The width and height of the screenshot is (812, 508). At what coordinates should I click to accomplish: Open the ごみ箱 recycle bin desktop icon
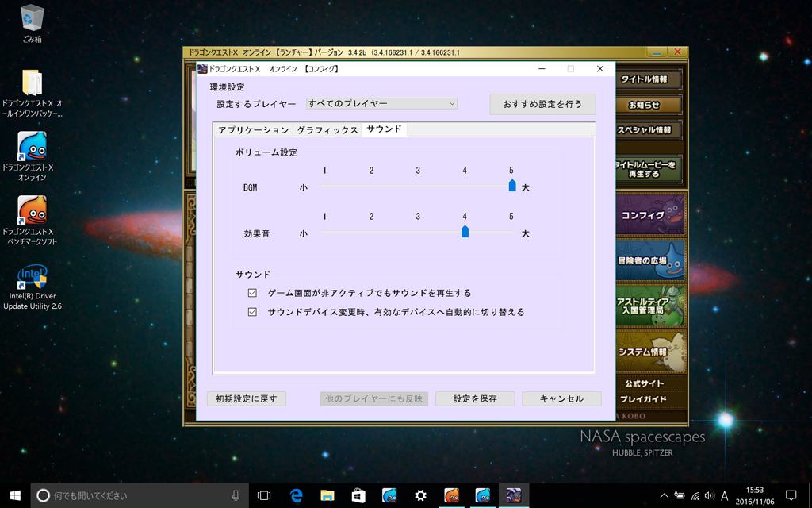[x=32, y=23]
